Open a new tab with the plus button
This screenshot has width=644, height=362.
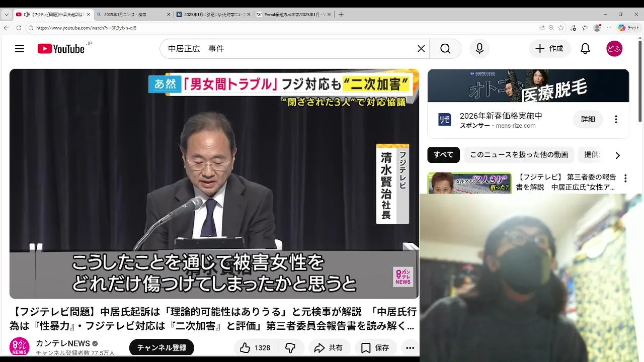(x=341, y=15)
